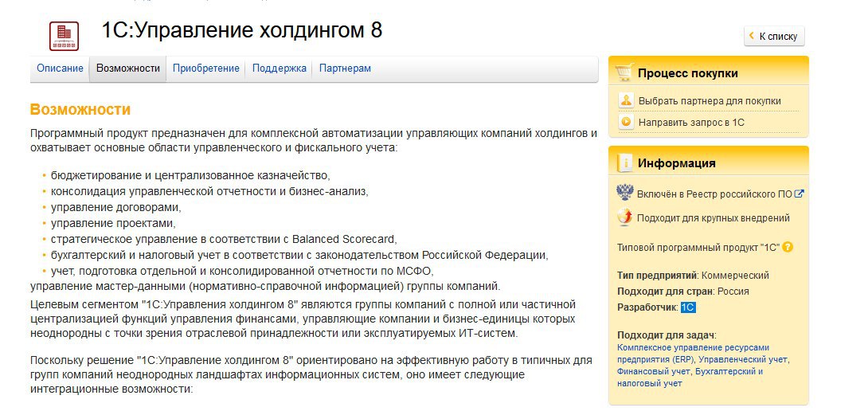Open the Описание tab
868x411 pixels.
coord(60,68)
